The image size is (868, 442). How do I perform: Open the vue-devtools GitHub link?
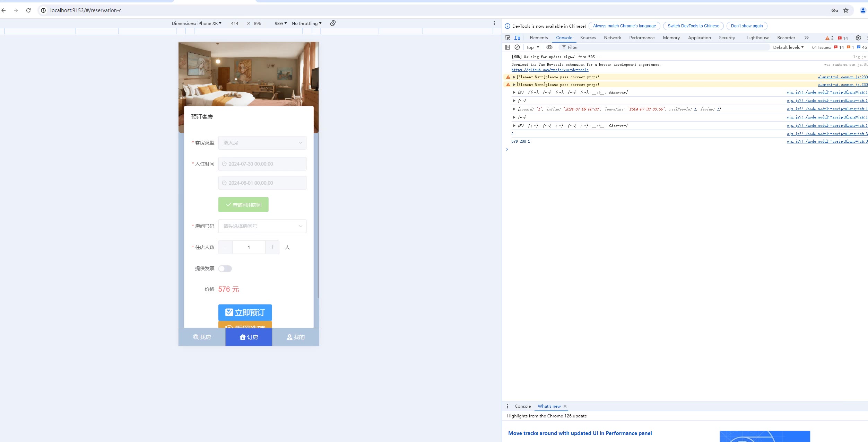(550, 70)
